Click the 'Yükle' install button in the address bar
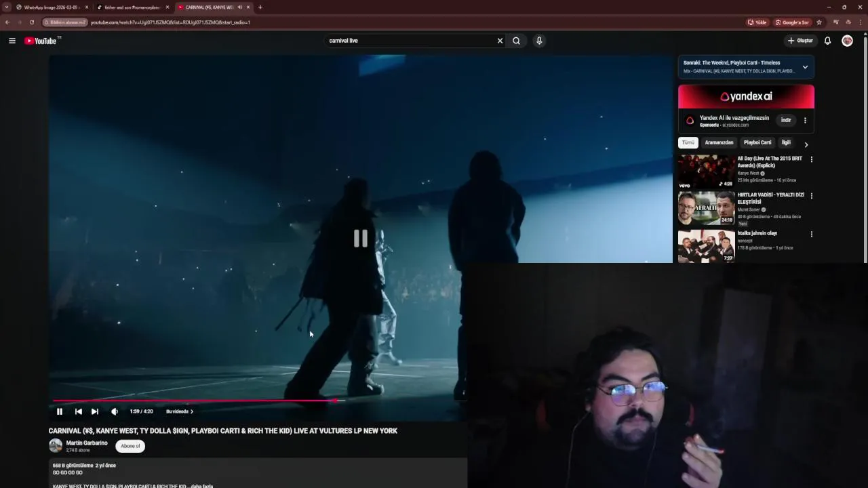Screen dimensions: 868x488 pyautogui.click(x=757, y=22)
